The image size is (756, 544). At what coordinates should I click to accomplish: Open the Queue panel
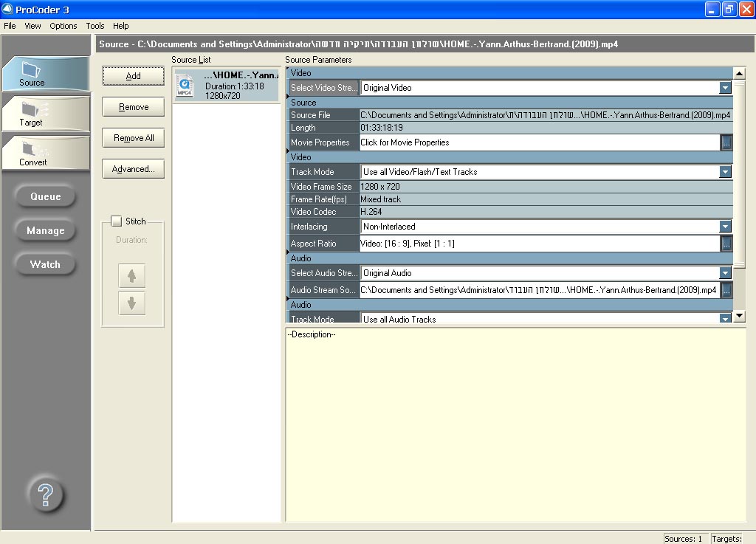(46, 196)
